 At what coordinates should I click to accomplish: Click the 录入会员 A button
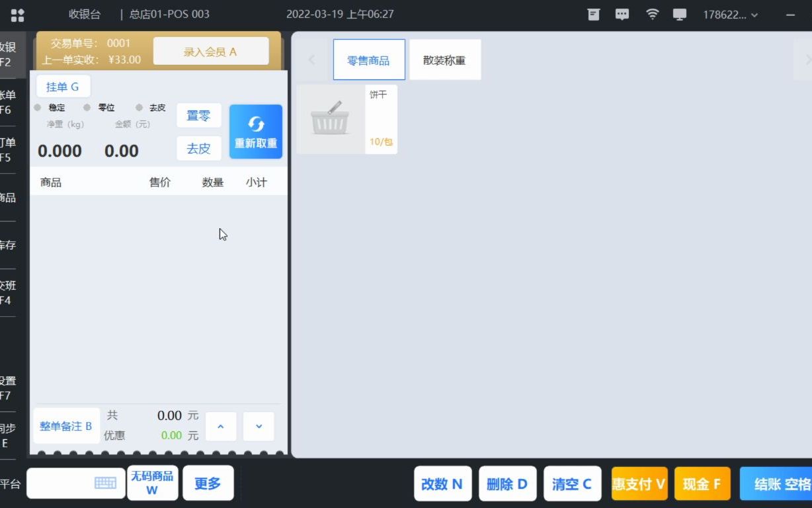click(211, 50)
